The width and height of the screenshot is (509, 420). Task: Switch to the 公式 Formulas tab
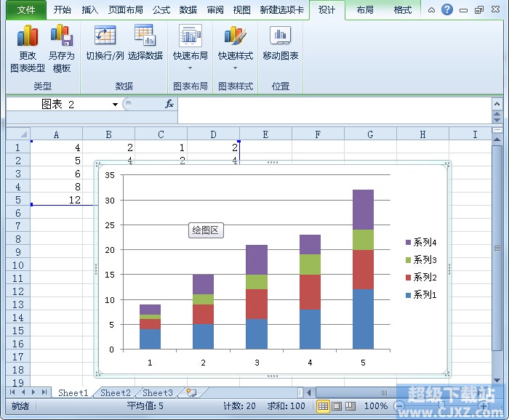tap(161, 10)
